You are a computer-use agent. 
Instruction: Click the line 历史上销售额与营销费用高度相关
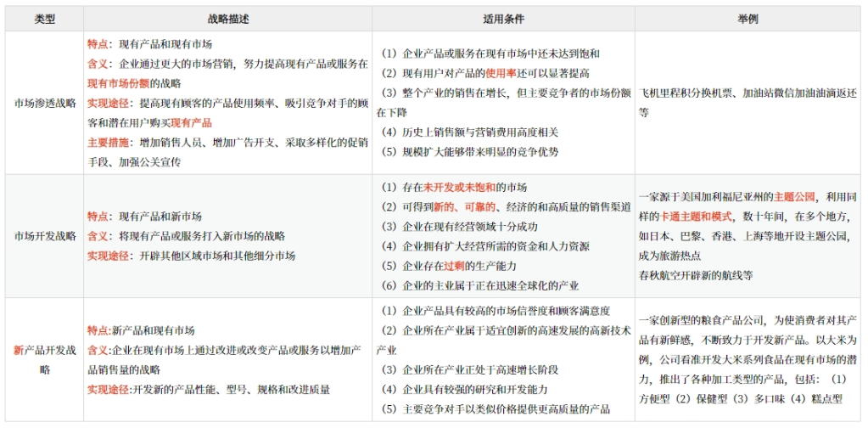click(x=470, y=132)
